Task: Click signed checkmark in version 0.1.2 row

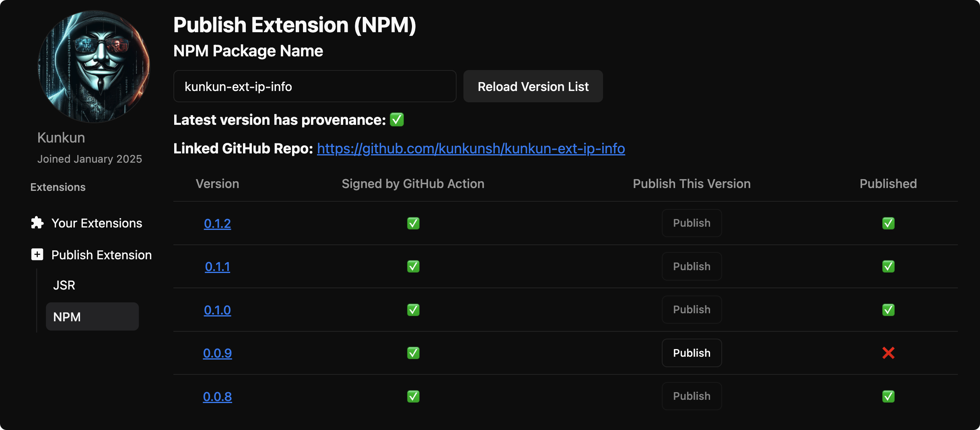Action: pyautogui.click(x=413, y=223)
